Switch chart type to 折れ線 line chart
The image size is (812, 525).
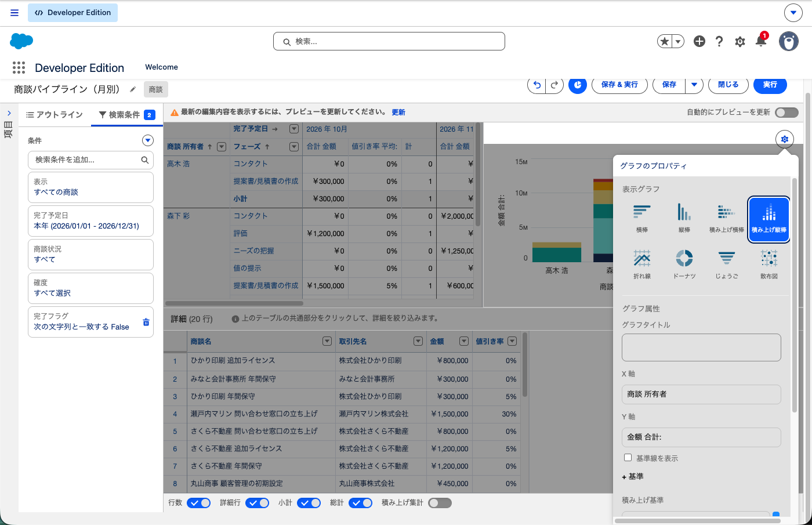[642, 264]
